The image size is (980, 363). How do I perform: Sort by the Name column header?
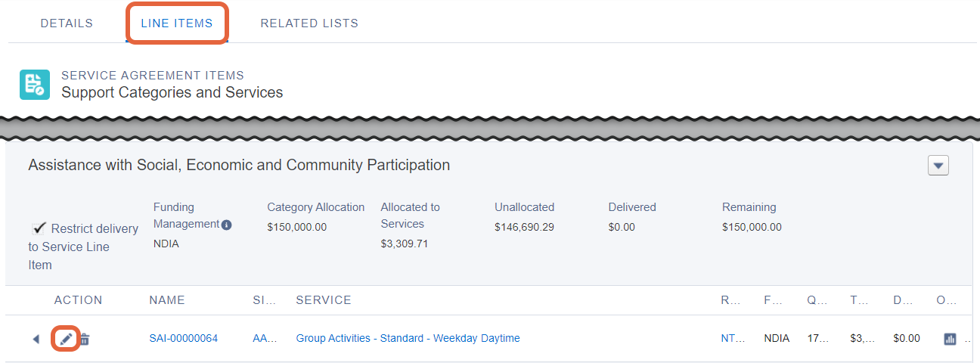pos(167,300)
